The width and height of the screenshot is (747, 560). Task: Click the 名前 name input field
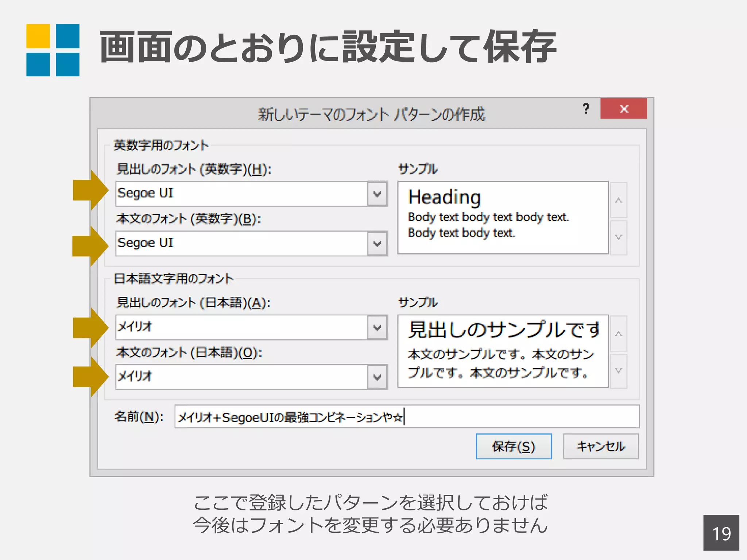(x=407, y=416)
